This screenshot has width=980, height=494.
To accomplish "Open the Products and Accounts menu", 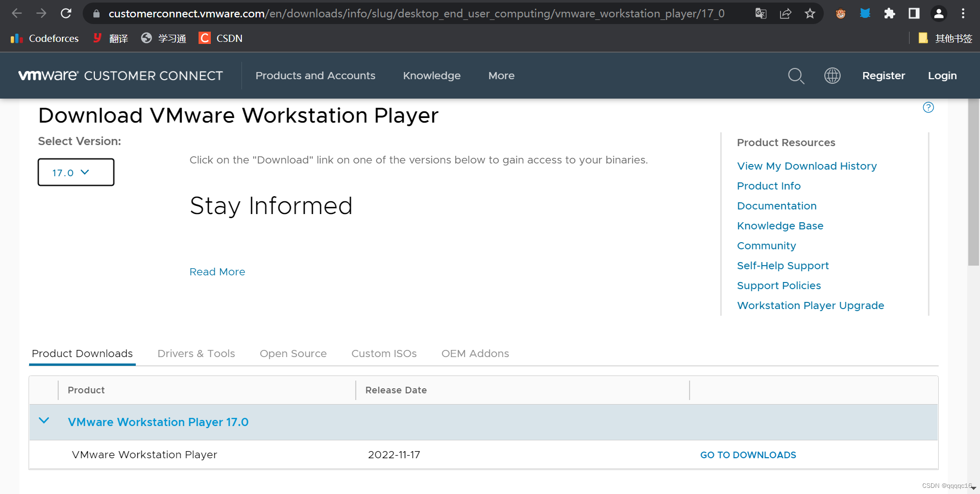I will pyautogui.click(x=315, y=76).
